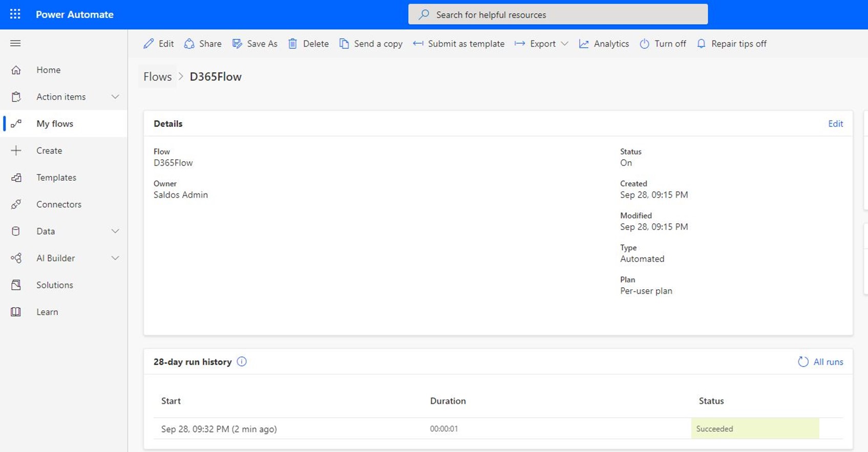Click the Save As icon
The image size is (868, 452).
pyautogui.click(x=237, y=44)
